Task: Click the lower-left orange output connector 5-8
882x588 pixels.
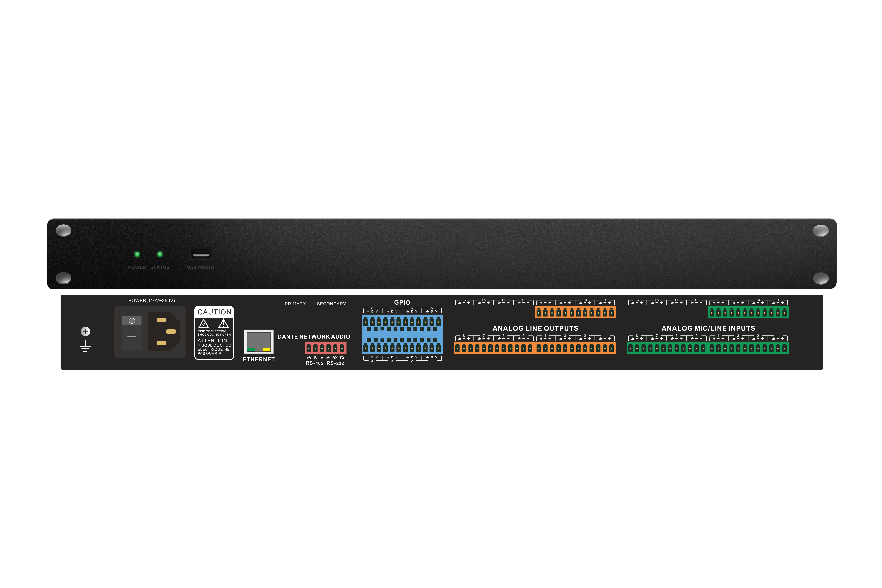Action: [494, 348]
